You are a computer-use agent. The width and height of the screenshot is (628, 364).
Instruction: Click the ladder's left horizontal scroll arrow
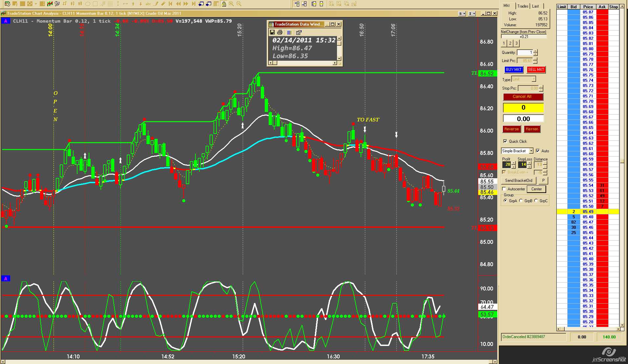pos(558,329)
